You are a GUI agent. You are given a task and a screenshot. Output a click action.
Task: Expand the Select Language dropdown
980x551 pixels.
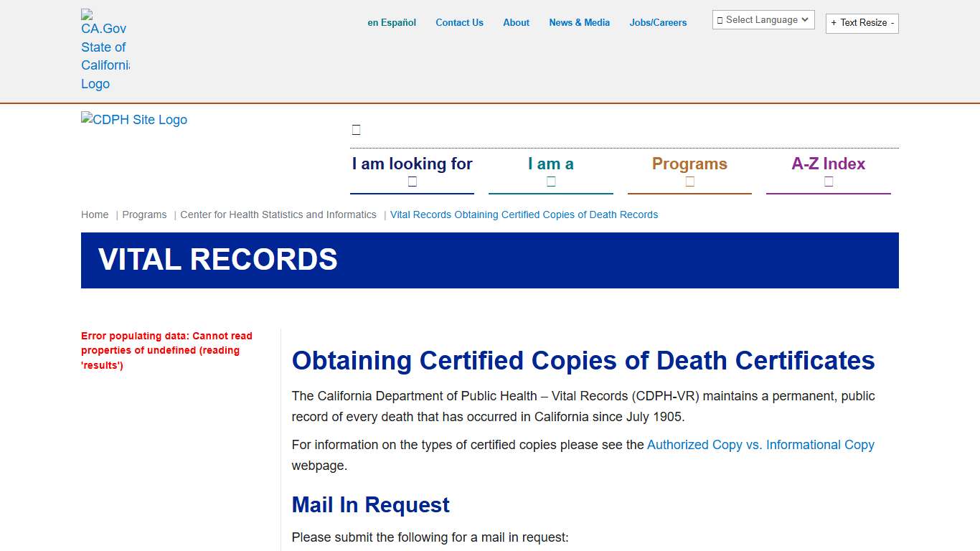tap(763, 19)
